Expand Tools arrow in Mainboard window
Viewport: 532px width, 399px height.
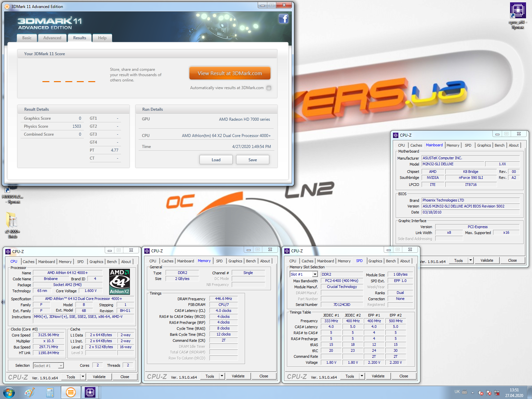pos(470,260)
